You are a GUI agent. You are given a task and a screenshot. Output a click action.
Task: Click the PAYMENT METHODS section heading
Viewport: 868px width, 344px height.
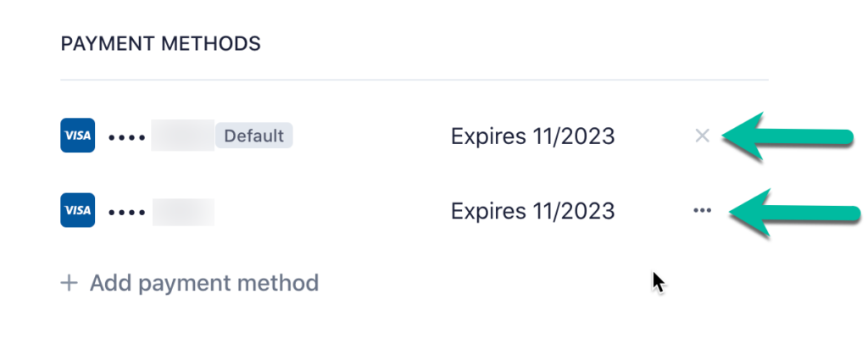click(x=160, y=44)
